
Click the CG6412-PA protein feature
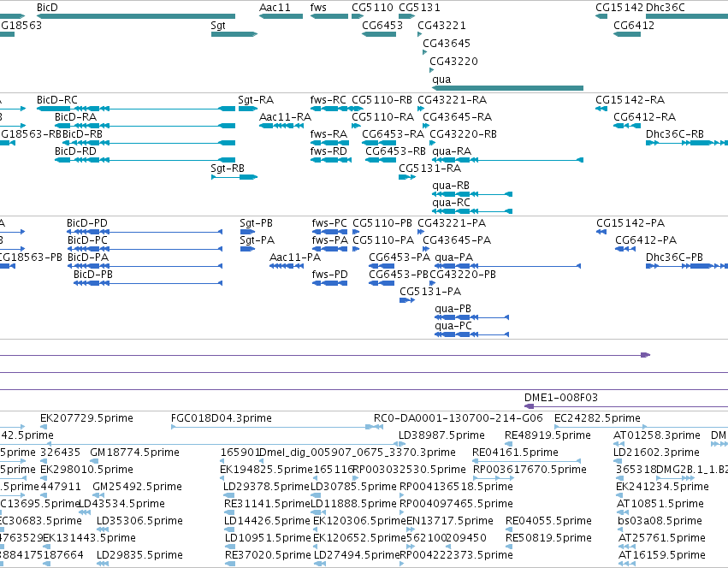pos(625,249)
